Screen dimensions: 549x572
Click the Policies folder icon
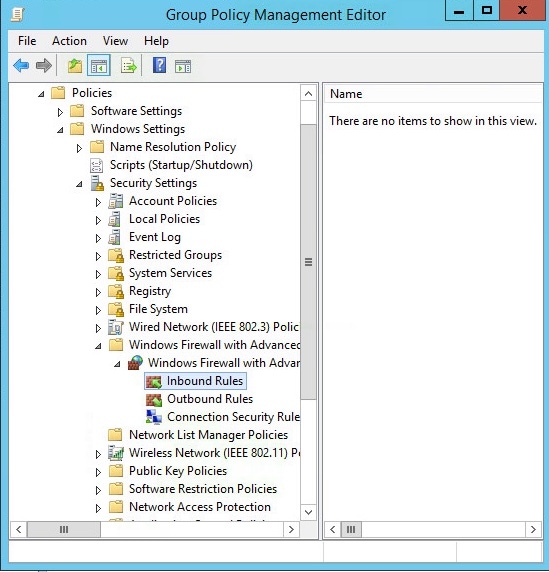(x=58, y=93)
